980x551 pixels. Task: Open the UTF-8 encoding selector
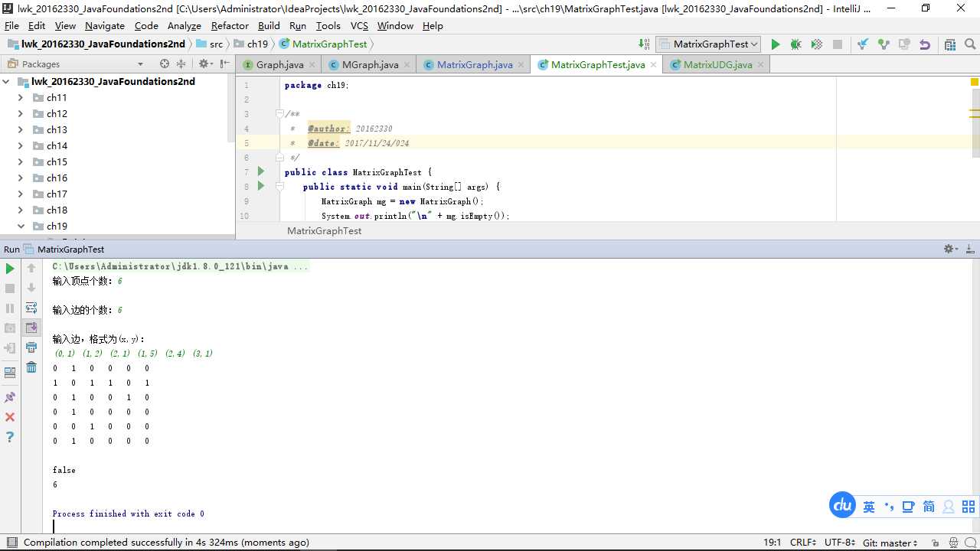pyautogui.click(x=840, y=543)
